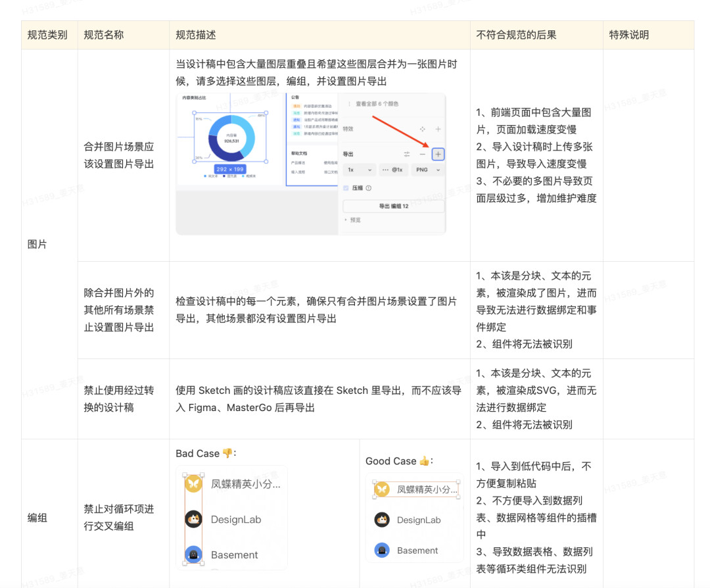Click the export settings sliders icon

coord(406,154)
